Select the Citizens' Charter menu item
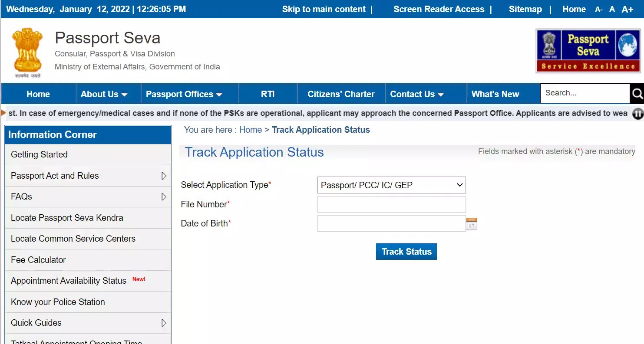 pos(341,94)
